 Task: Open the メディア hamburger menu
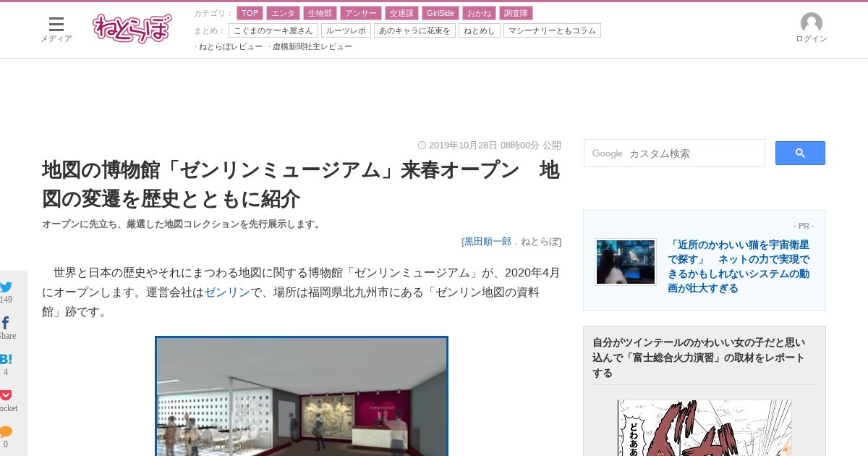coord(56,30)
